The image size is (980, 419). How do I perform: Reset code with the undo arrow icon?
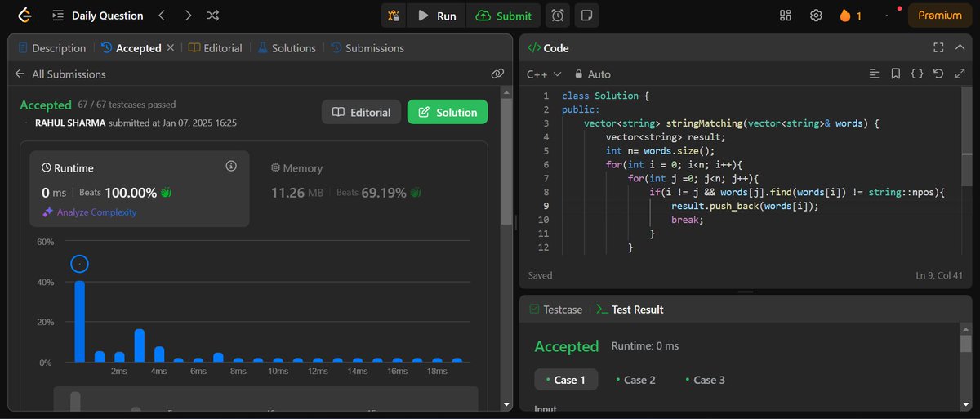(x=938, y=74)
